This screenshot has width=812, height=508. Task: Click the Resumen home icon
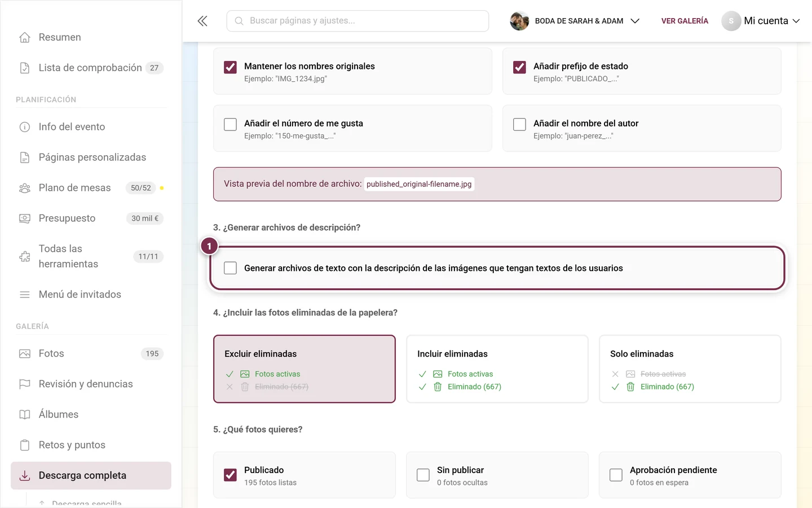coord(25,37)
